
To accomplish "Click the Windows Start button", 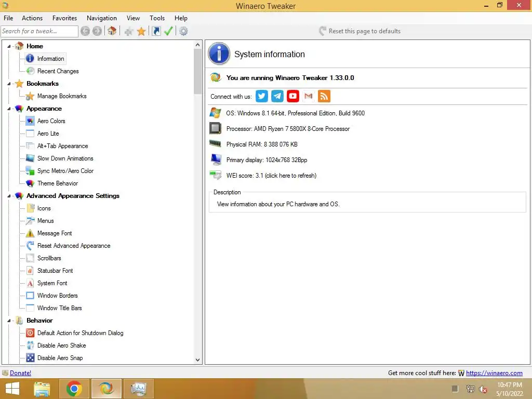I will 12,389.
